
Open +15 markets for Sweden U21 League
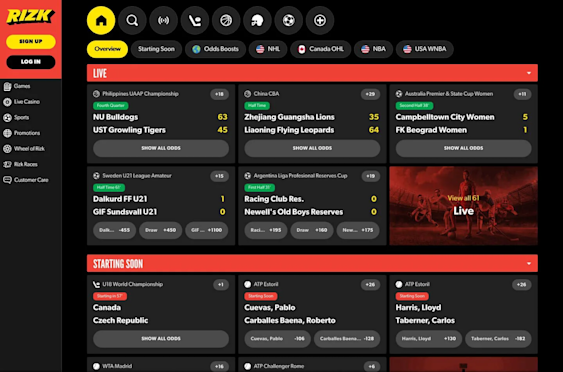tap(219, 176)
